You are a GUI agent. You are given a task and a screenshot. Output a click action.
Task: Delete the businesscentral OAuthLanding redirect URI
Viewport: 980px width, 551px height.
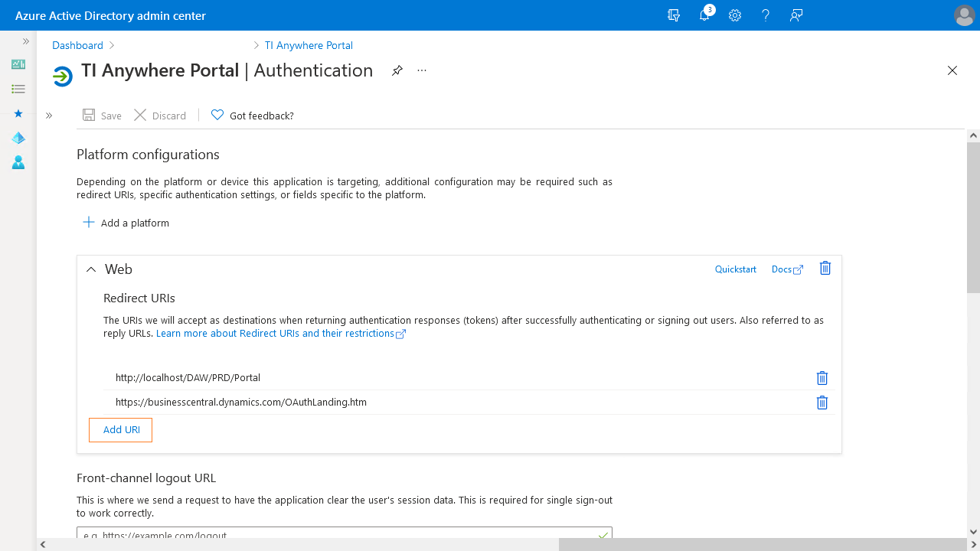pos(822,403)
